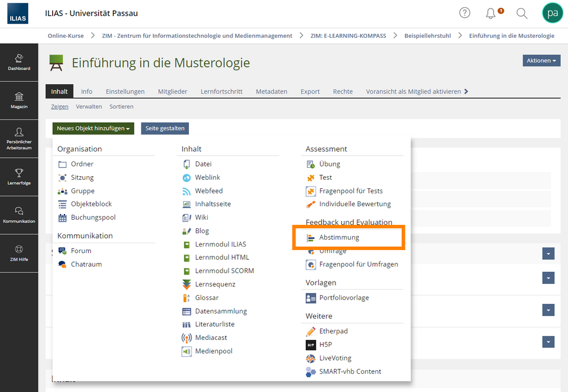Click the Seite gestalten button
This screenshot has height=392, width=568.
[x=165, y=128]
